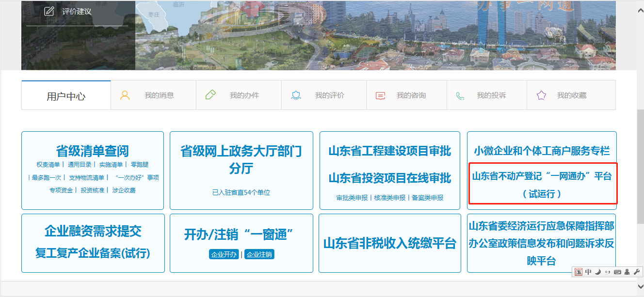Open 复工复产企业备案(试行) link
This screenshot has width=644, height=297.
tap(93, 253)
